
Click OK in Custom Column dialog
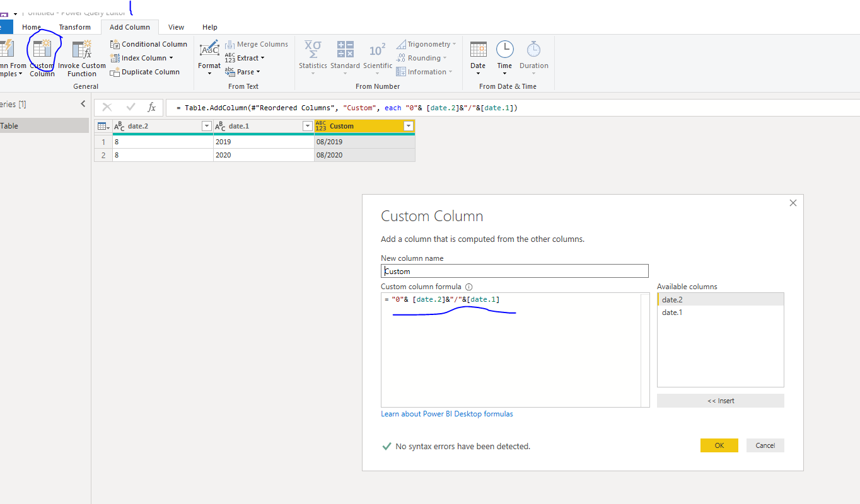(719, 445)
